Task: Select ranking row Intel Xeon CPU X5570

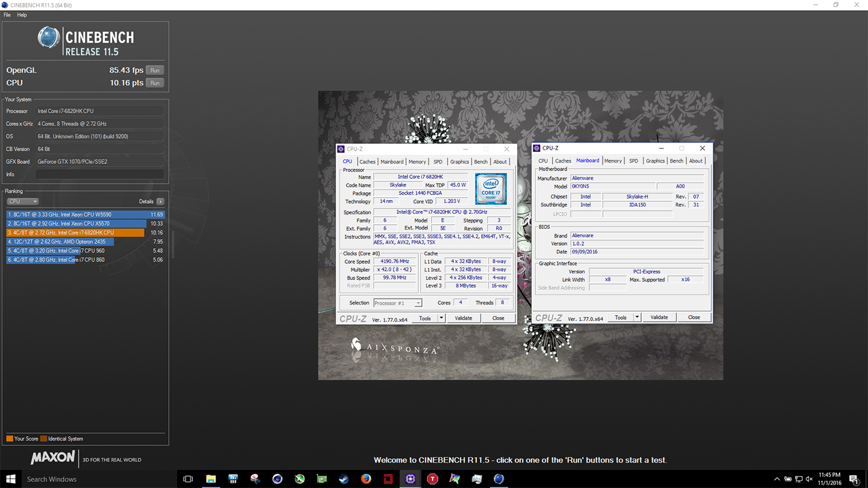Action: click(85, 224)
